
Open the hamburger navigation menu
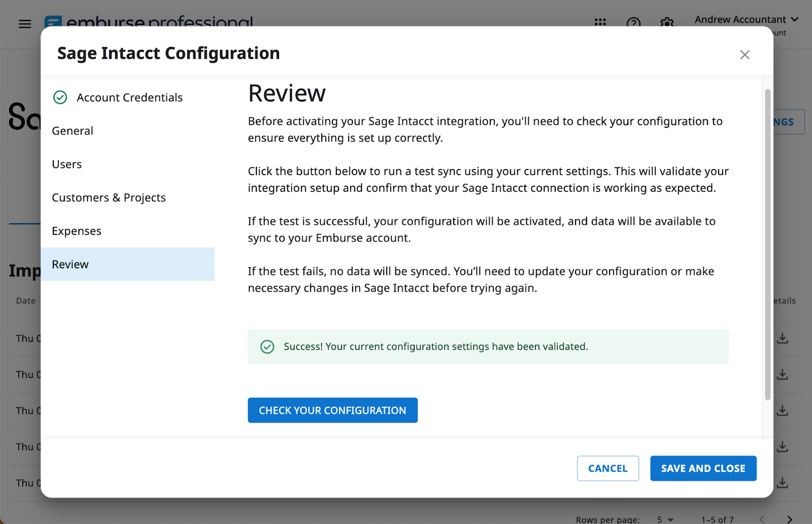coord(25,24)
